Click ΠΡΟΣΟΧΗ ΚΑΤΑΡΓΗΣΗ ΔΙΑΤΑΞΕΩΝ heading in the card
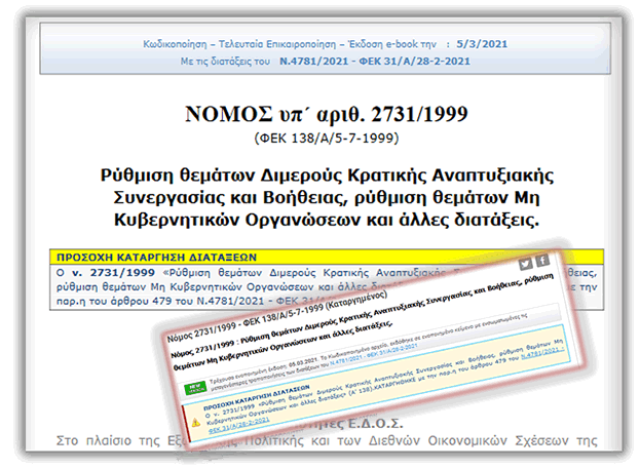 click(x=257, y=396)
